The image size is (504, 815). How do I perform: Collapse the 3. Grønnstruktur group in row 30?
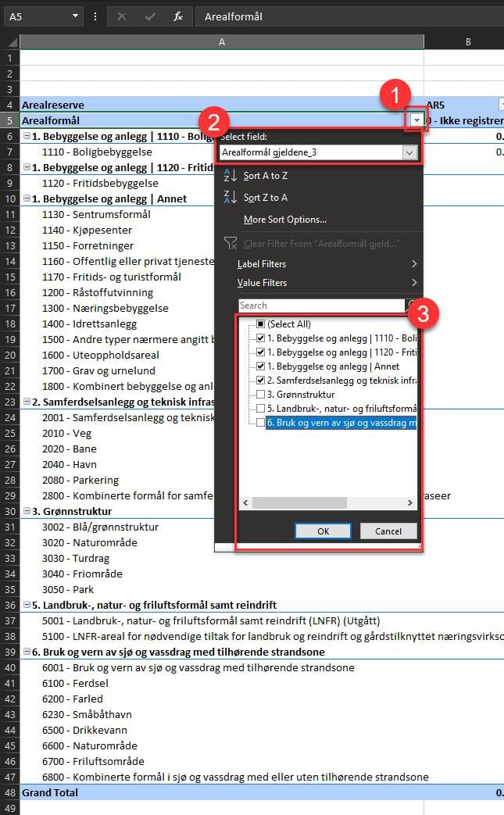pos(27,512)
